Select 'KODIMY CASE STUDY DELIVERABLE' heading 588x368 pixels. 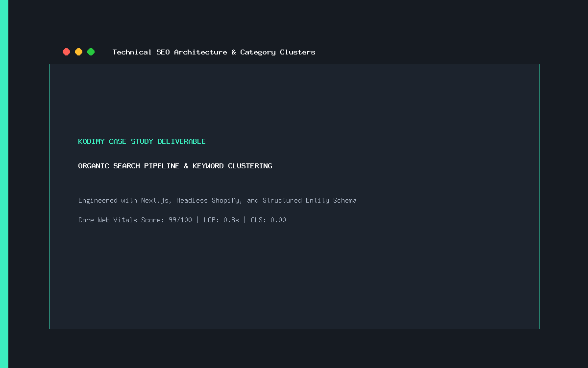click(142, 141)
